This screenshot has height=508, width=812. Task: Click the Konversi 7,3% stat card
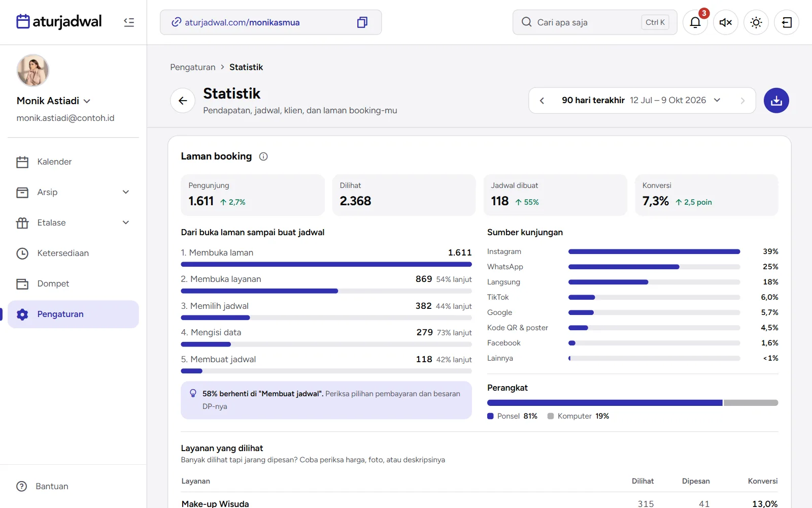706,195
